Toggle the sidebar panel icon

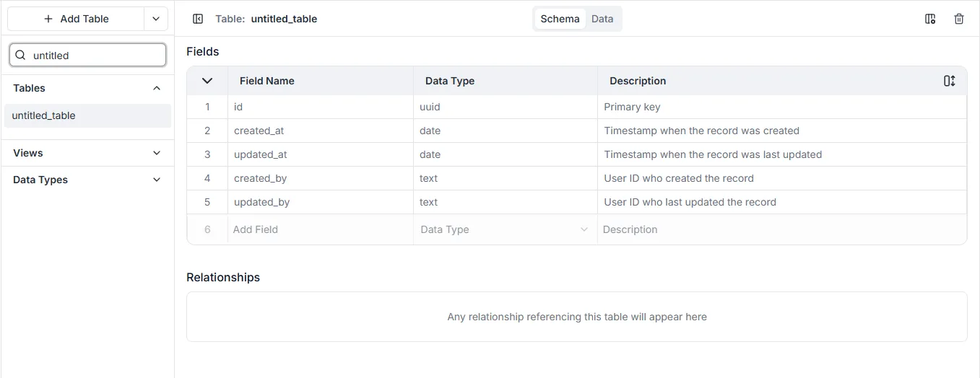(x=198, y=19)
